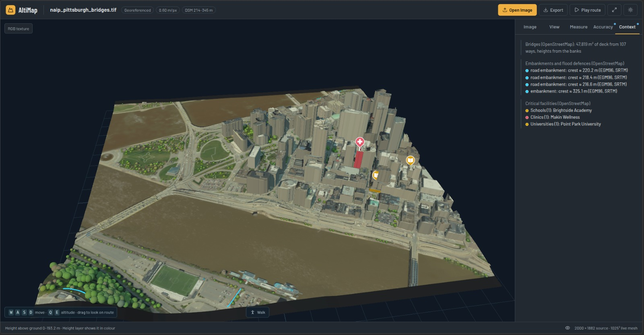
Task: Click the W key hint
Action: [x=11, y=312]
